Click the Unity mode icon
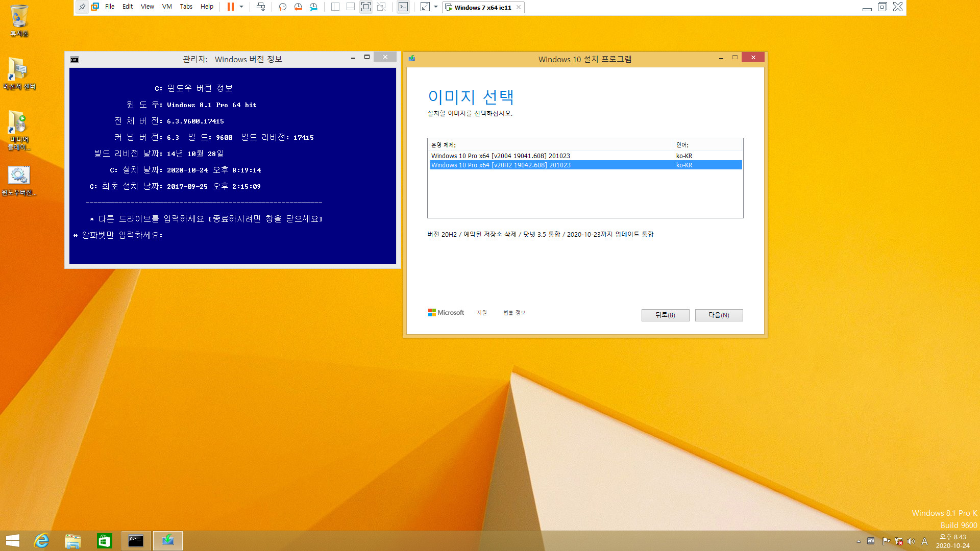Viewport: 980px width, 551px height. pos(381,7)
